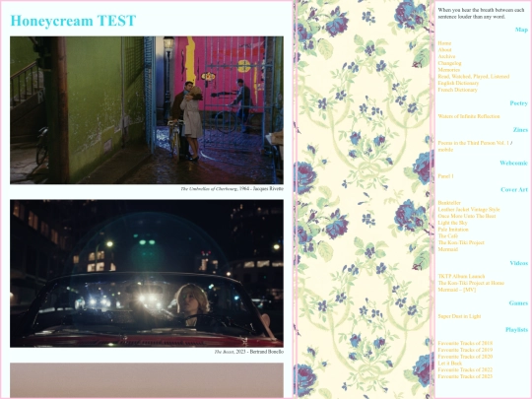Open the Bankteller cover art link
Screen dimensions: 532x399
coord(449,203)
